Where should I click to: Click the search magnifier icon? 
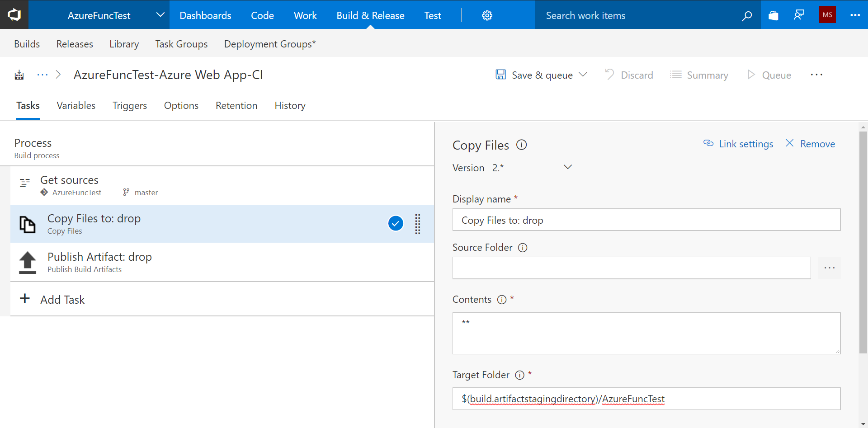pos(747,16)
